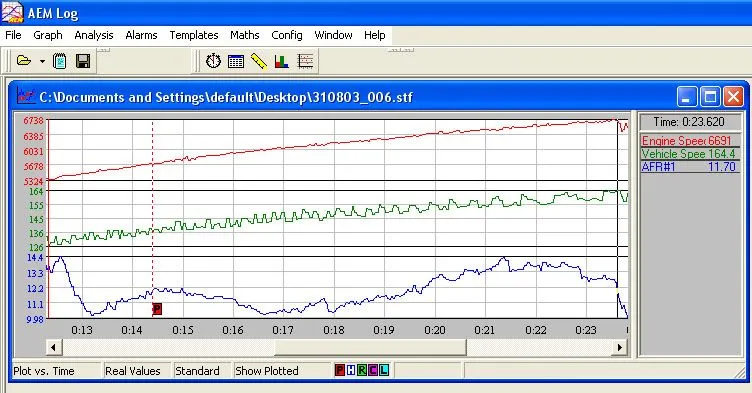
Task: Click the graph lines layout icon
Action: pyautogui.click(x=306, y=61)
